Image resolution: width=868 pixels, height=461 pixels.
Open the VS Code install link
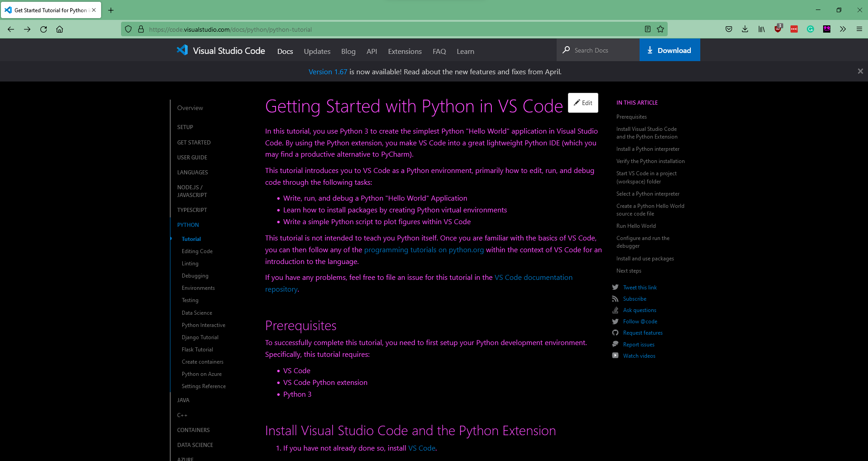[422, 448]
